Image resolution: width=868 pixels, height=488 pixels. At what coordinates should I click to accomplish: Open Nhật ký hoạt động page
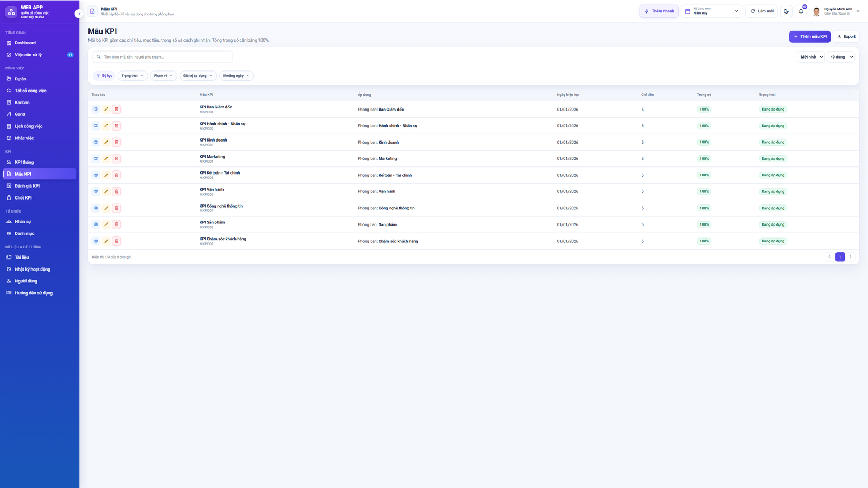pos(40,269)
